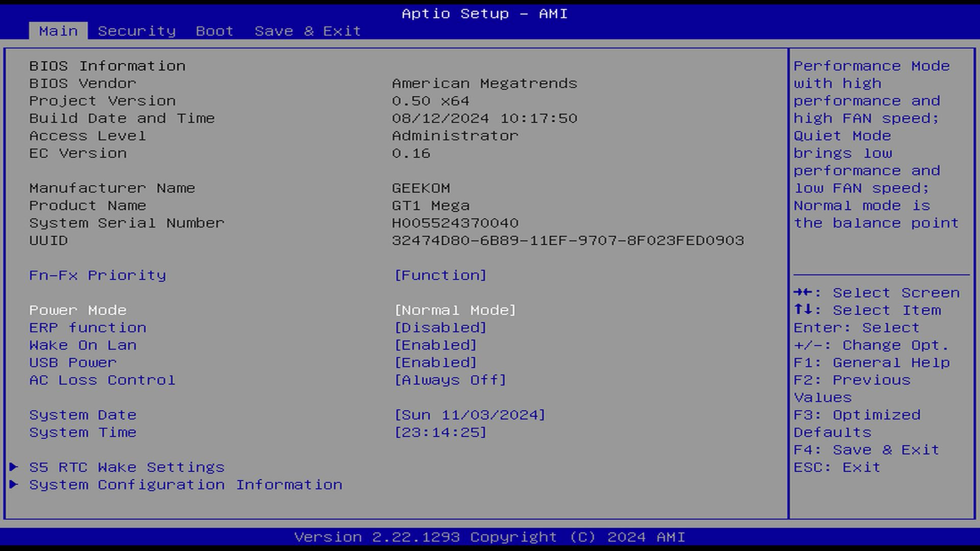The height and width of the screenshot is (551, 980).
Task: Click the Build Date and Time value
Action: (x=484, y=118)
